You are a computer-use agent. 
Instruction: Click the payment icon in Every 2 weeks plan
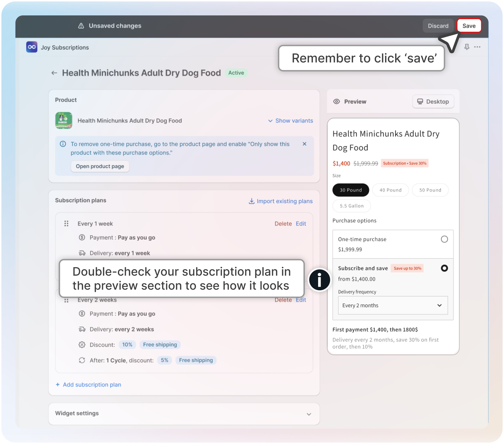click(82, 314)
